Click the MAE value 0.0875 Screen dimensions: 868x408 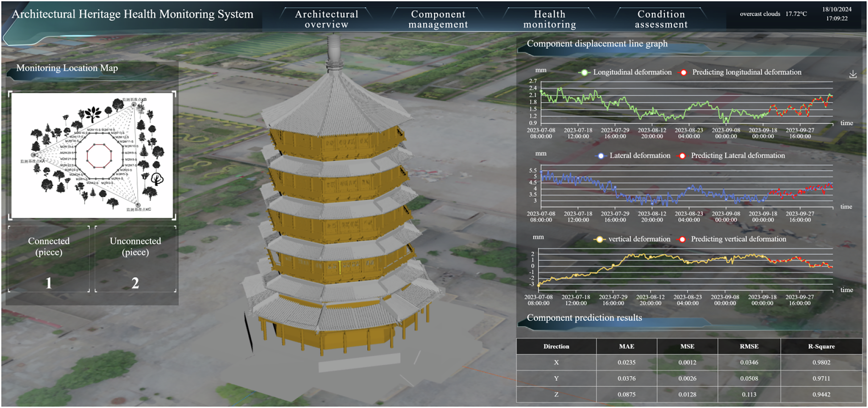coord(627,394)
